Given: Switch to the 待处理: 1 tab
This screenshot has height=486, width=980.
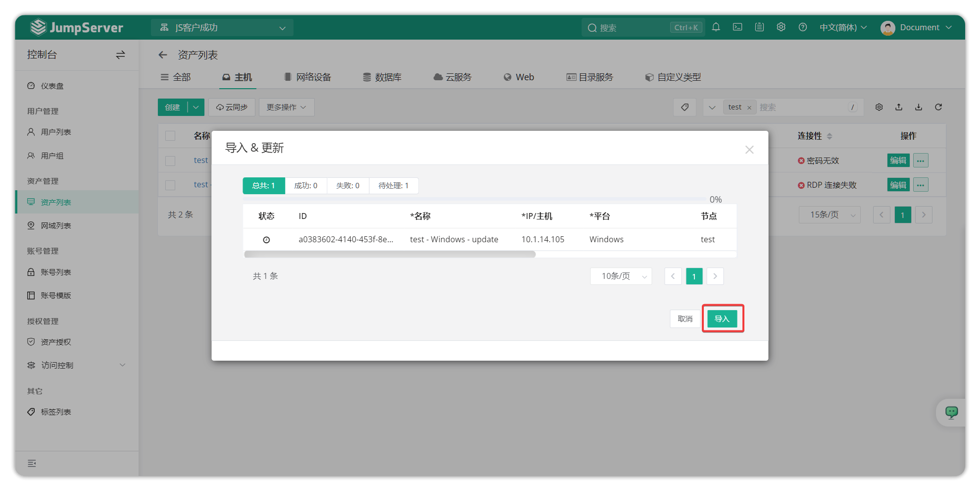Looking at the screenshot, I should pyautogui.click(x=393, y=186).
